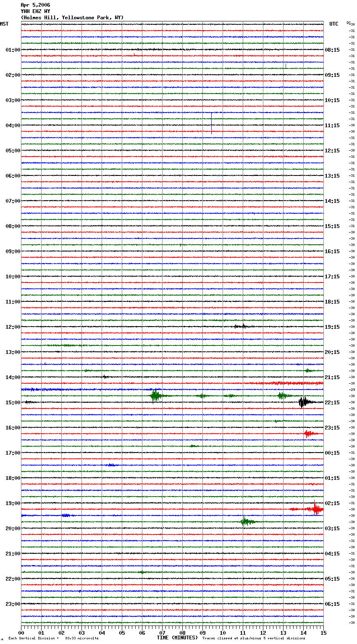Click the UTC '03:15' time label
Image resolution: width=357 pixels, height=644 pixels.
(332, 529)
